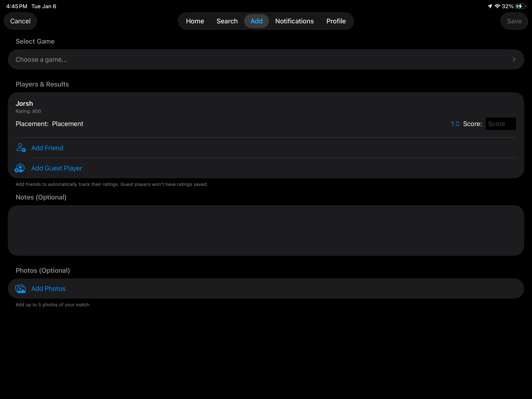Tap the Add Friend person icon
532x399 pixels.
pos(21,148)
